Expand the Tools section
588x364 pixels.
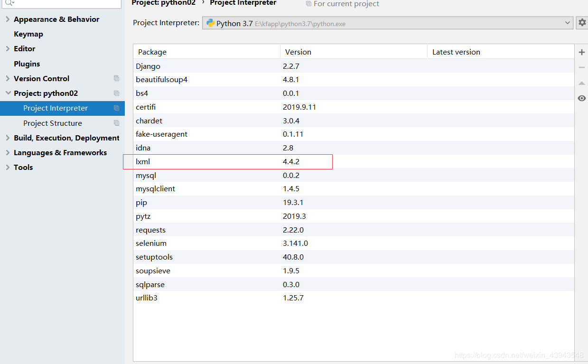pyautogui.click(x=8, y=167)
